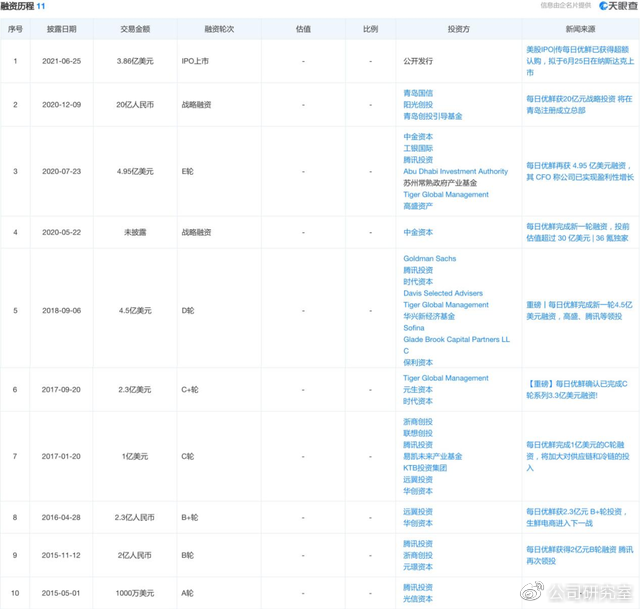Viewport: 640px width, 609px height.
Task: Open Davis Selected Advisers link
Action: [x=443, y=293]
